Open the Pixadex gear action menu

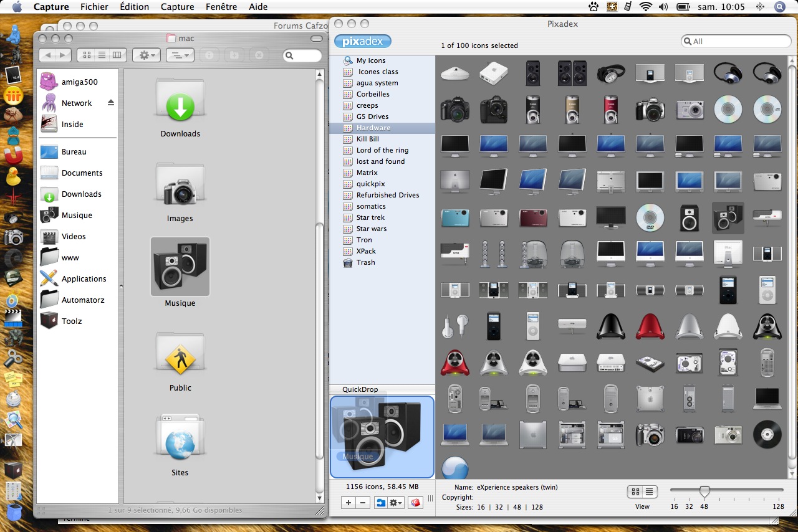tap(397, 503)
